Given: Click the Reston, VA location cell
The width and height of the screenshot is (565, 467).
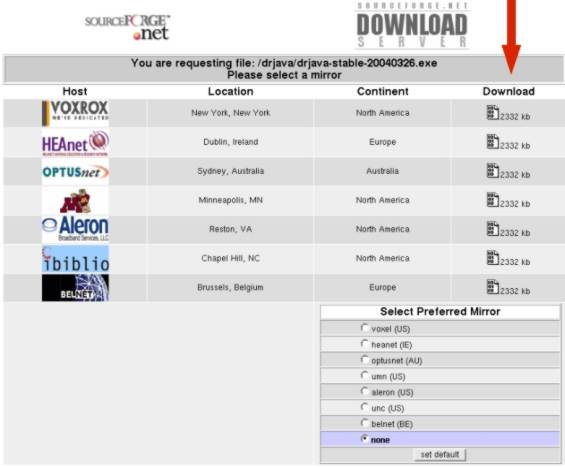Looking at the screenshot, I should click(231, 229).
